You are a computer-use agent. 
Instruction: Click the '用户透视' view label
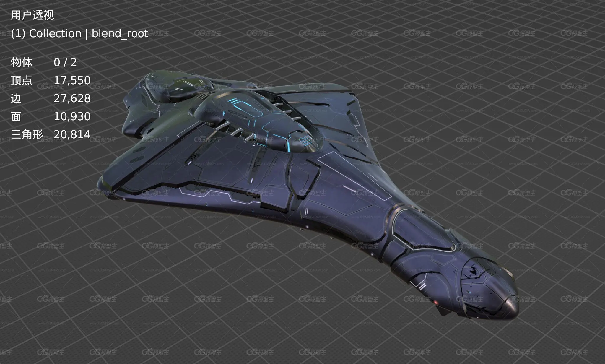32,15
